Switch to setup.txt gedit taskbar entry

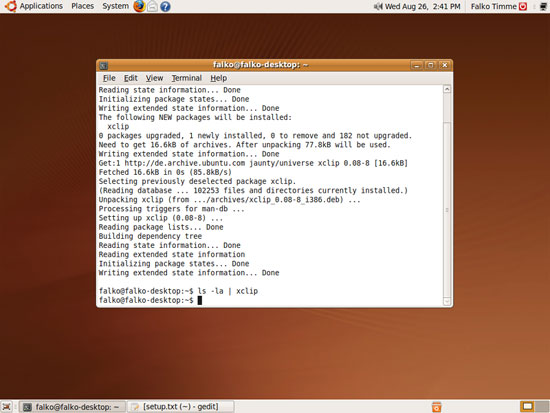point(181,407)
